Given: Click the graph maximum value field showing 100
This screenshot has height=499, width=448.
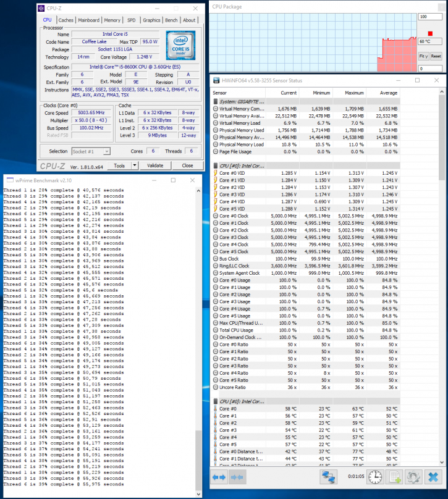Looking at the screenshot, I should pos(430,17).
